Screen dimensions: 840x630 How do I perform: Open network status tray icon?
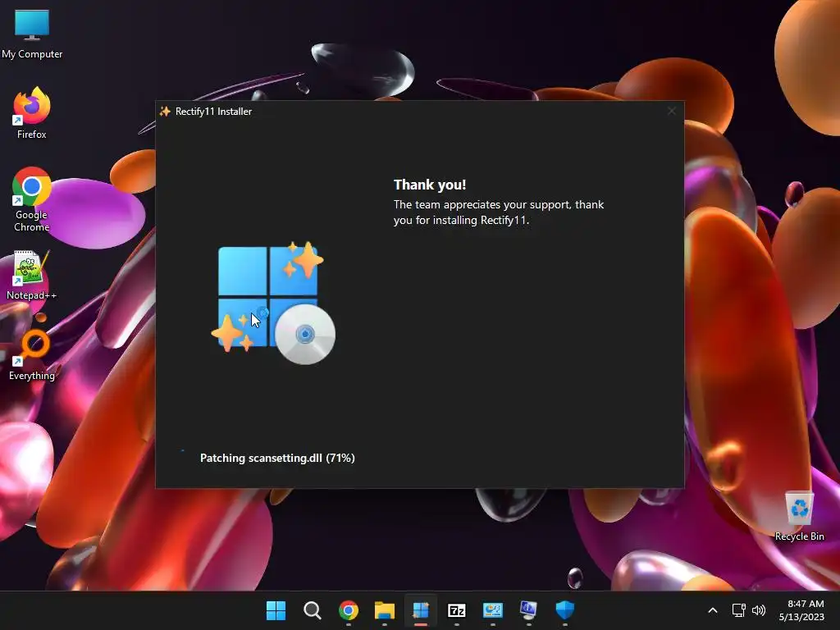pyautogui.click(x=739, y=610)
